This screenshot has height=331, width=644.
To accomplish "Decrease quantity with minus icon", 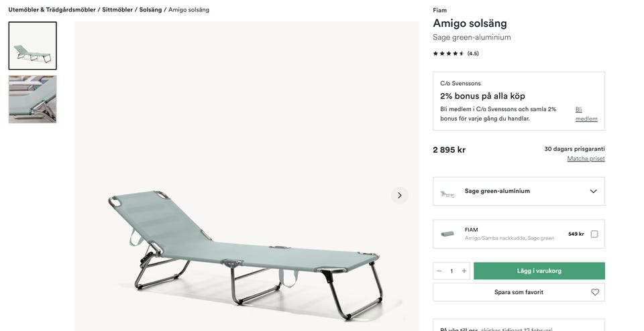I will pos(439,271).
